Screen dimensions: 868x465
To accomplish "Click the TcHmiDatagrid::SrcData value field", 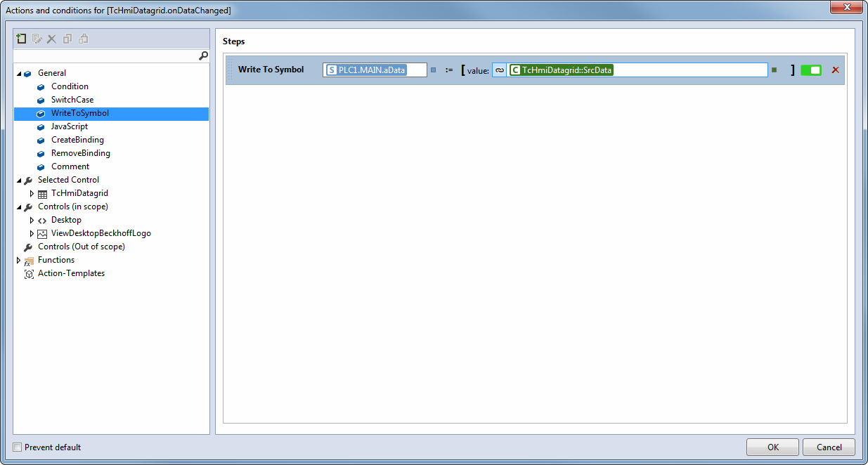I will click(637, 70).
